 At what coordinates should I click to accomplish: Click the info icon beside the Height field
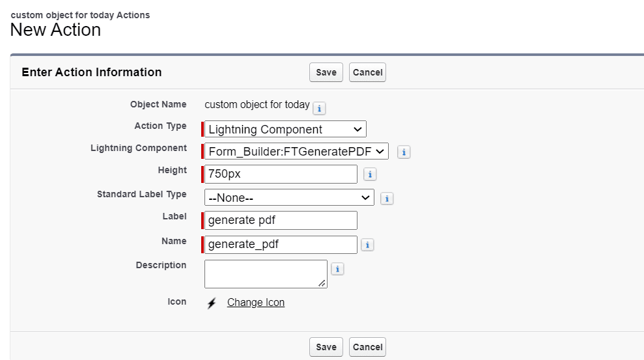pyautogui.click(x=370, y=174)
